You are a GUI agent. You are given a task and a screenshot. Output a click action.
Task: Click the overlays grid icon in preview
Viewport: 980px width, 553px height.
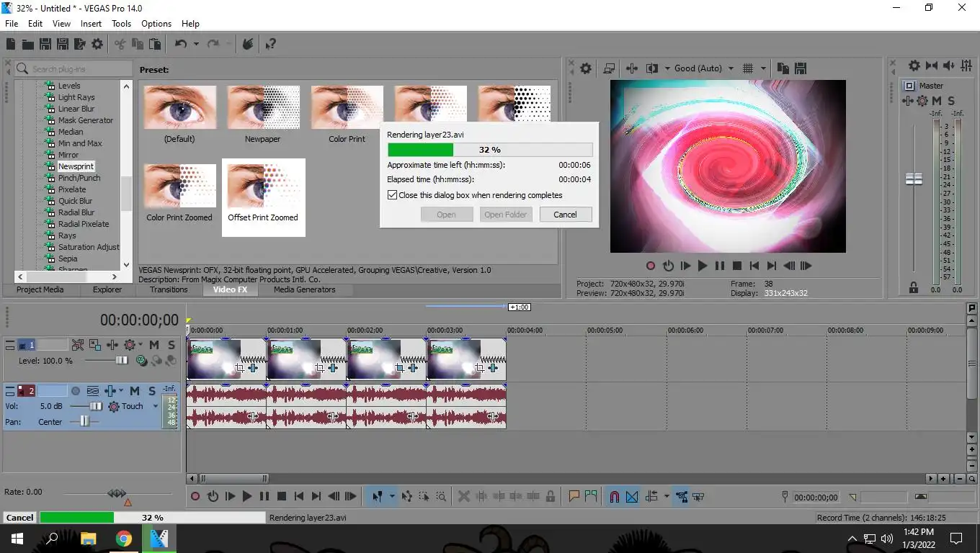click(748, 68)
